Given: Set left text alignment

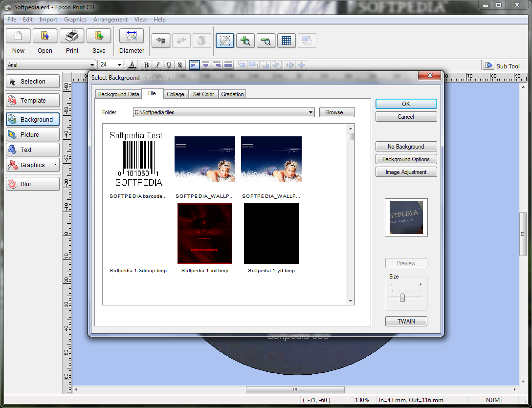Looking at the screenshot, I should [194, 65].
